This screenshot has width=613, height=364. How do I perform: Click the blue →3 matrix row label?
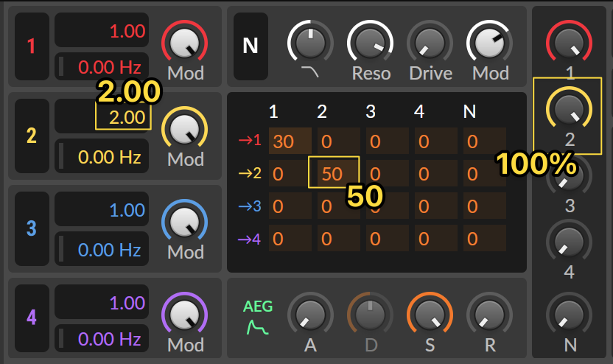coord(250,206)
